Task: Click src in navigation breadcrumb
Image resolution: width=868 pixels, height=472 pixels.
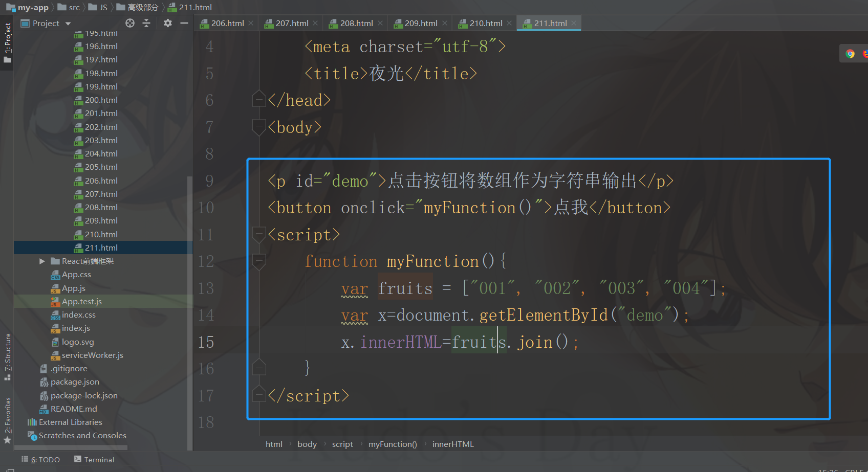Action: point(74,8)
